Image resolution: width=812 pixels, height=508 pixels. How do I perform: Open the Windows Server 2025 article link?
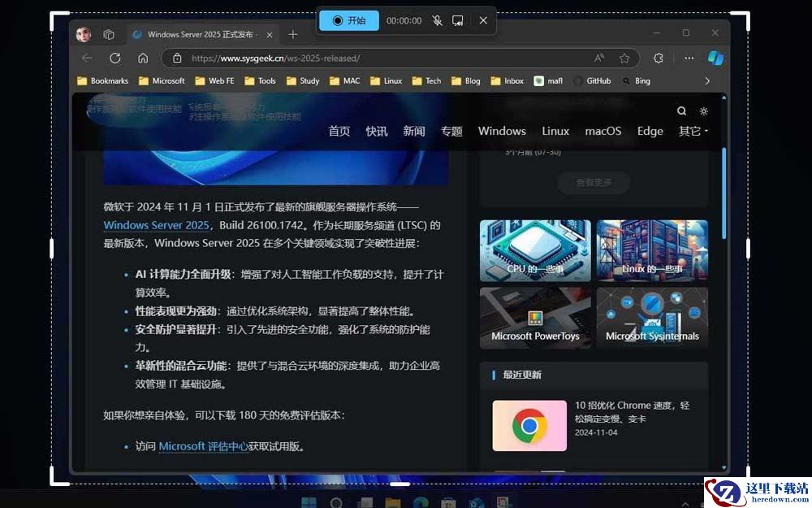coord(157,225)
